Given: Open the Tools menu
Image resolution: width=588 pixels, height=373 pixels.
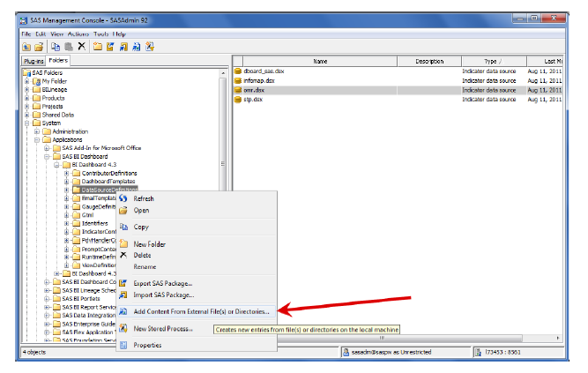Looking at the screenshot, I should (100, 34).
